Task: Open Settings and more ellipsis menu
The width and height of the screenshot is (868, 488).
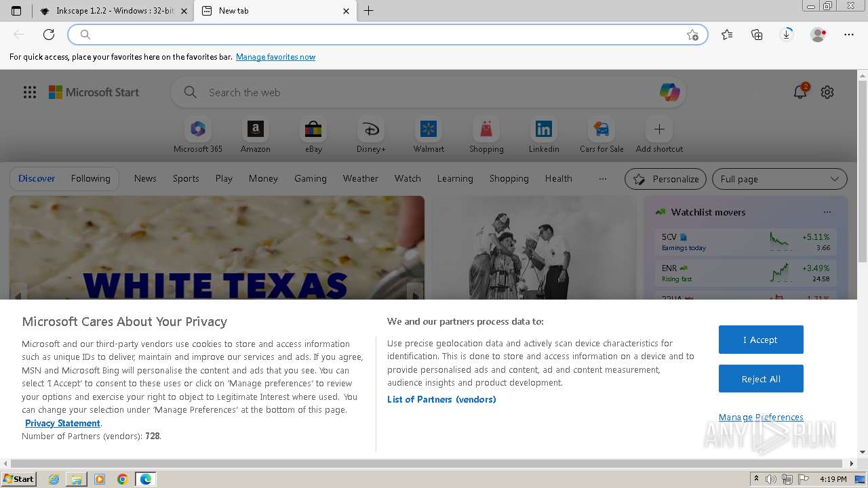Action: (x=849, y=35)
